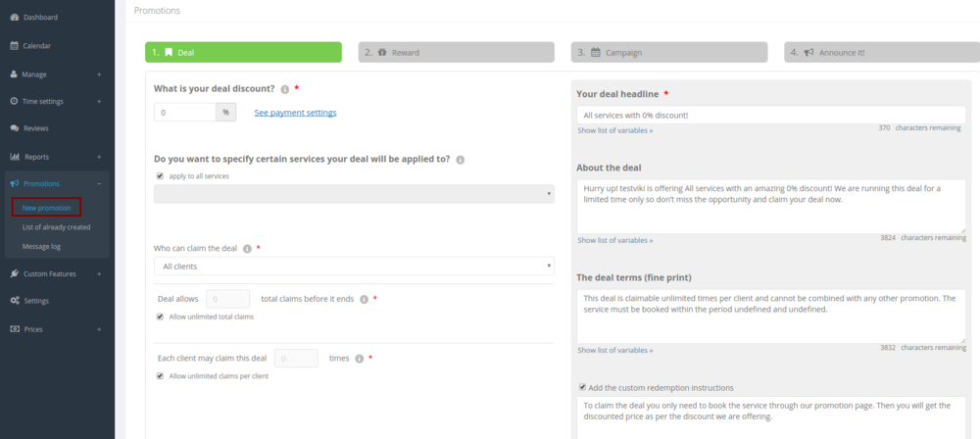Click the Custom Features puzzle icon
980x439 pixels.
tap(14, 273)
